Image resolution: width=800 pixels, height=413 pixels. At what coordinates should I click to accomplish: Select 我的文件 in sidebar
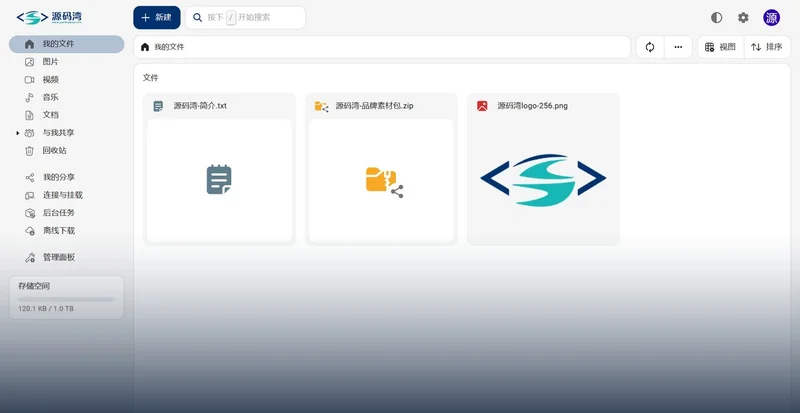click(x=66, y=44)
